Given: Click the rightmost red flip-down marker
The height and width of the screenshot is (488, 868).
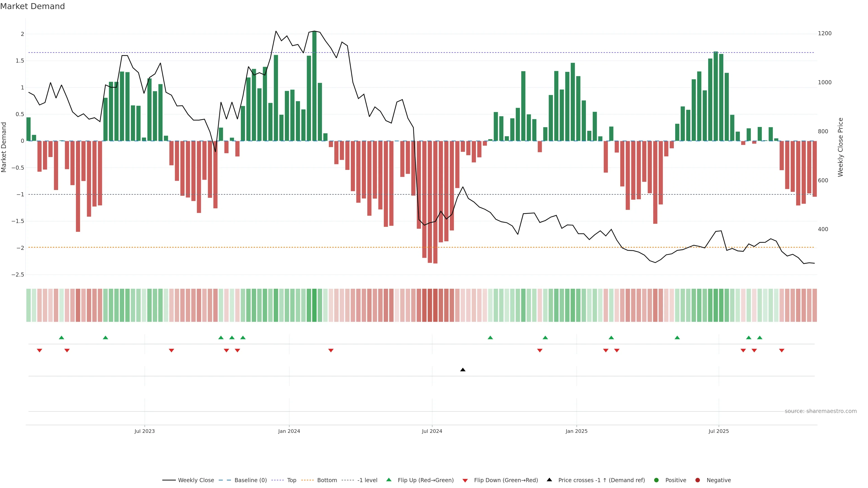Looking at the screenshot, I should click(x=781, y=351).
